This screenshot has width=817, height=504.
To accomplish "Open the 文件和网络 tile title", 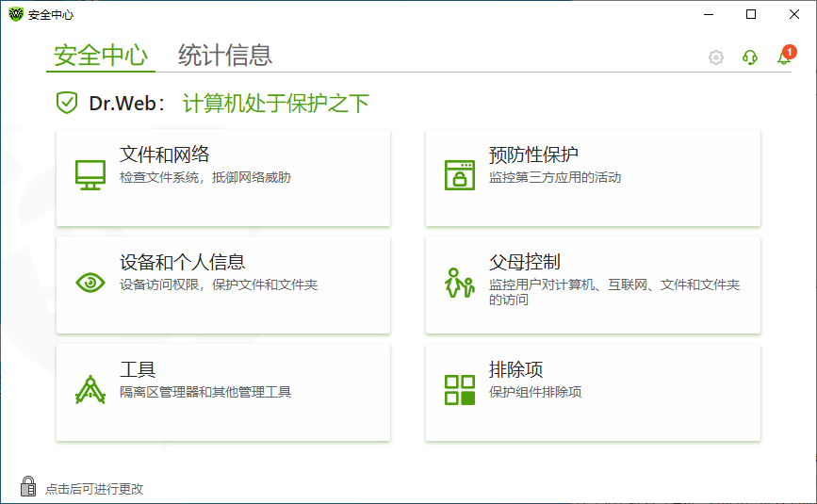I will point(164,155).
